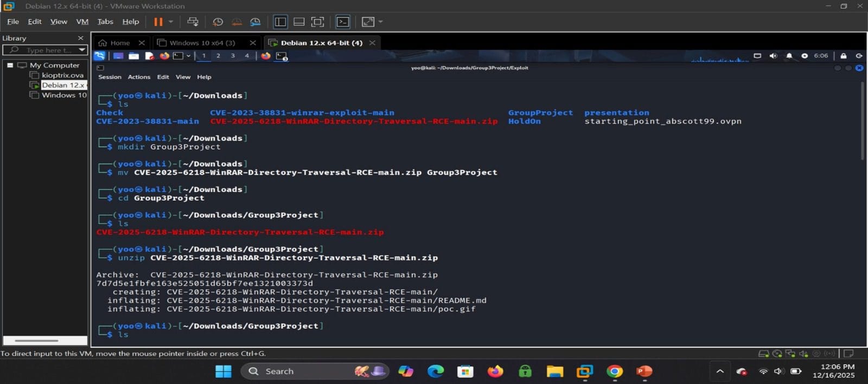This screenshot has height=384, width=868.
Task: Collapse the My Computer tree node
Action: click(10, 65)
